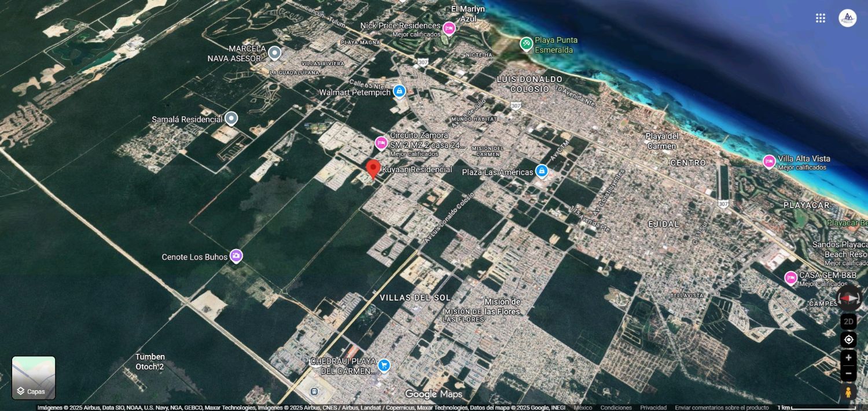Open the Privacidad link
This screenshot has height=411, width=868.
point(653,408)
